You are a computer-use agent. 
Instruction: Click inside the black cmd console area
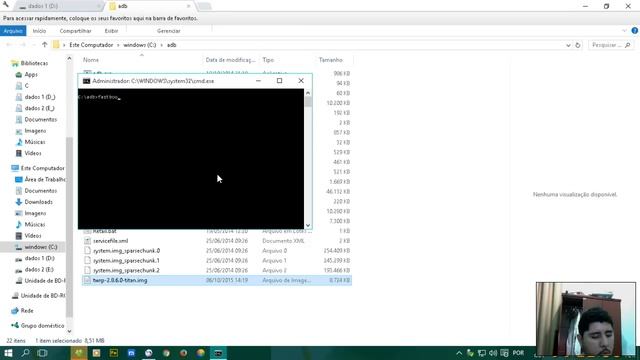coord(191,159)
